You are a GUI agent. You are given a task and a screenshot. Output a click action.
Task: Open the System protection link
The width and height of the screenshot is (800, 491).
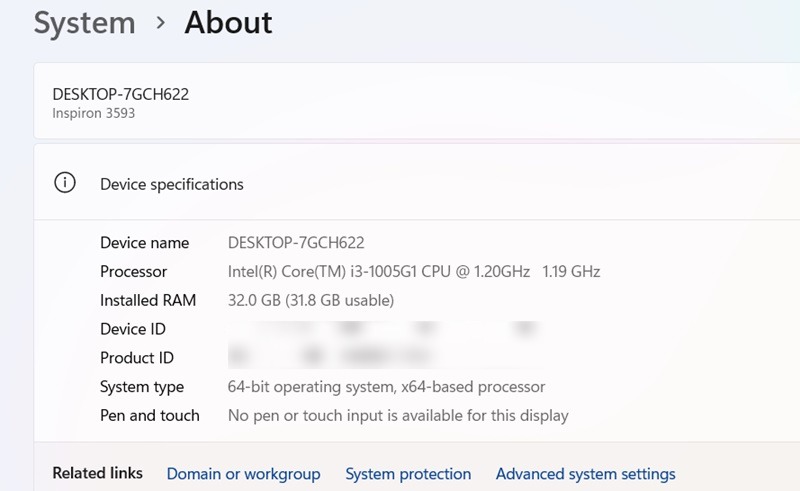tap(408, 474)
